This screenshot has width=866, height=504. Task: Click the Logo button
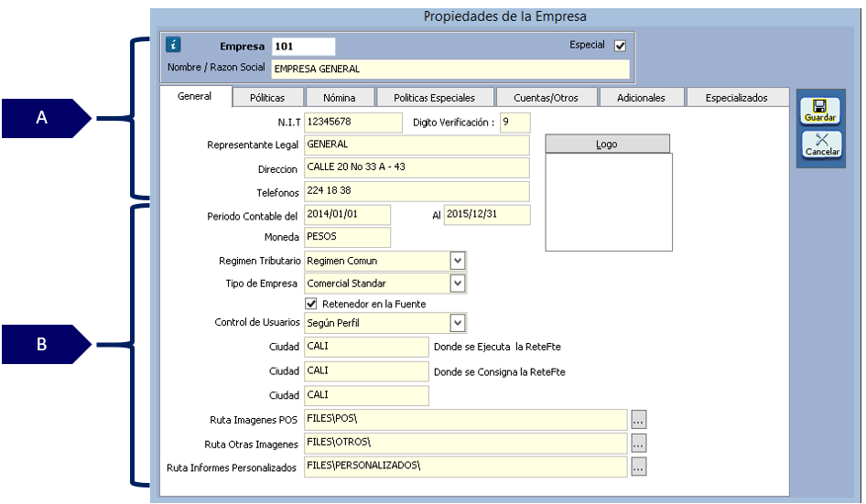coord(607,145)
